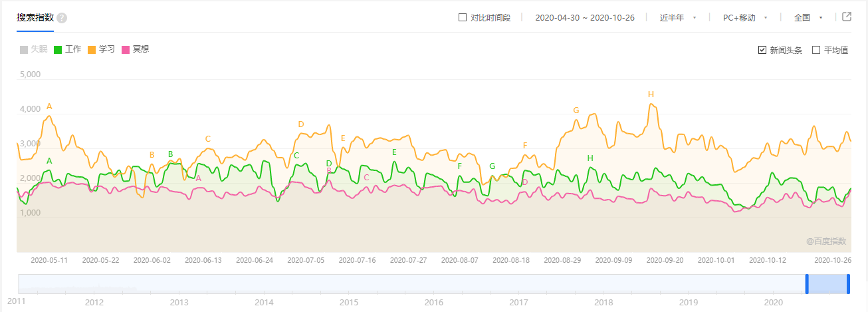The height and width of the screenshot is (312, 868).
Task: Click the orange news marker D
Action: tap(301, 124)
